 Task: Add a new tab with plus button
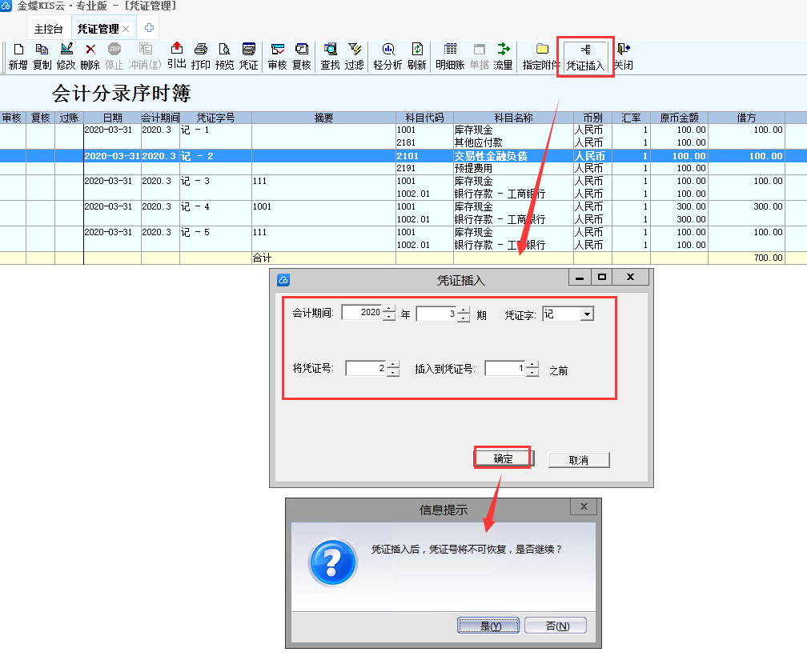click(x=149, y=28)
